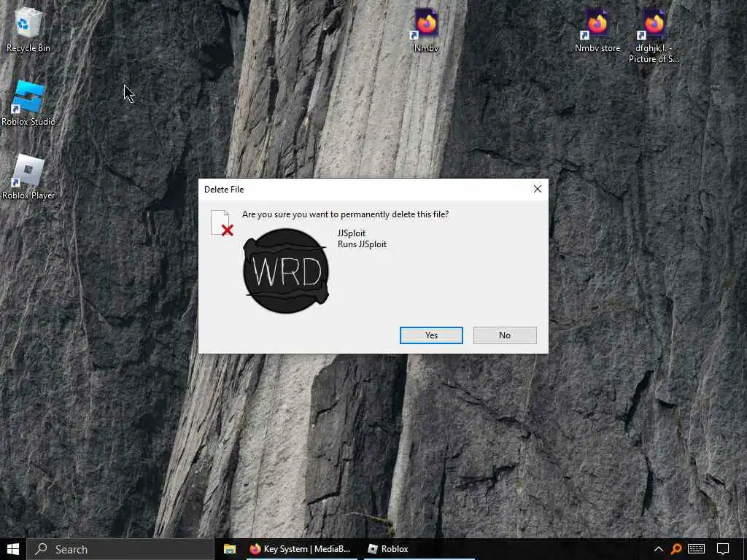Image resolution: width=747 pixels, height=560 pixels.
Task: Open the notification Action Center
Action: pos(723,549)
